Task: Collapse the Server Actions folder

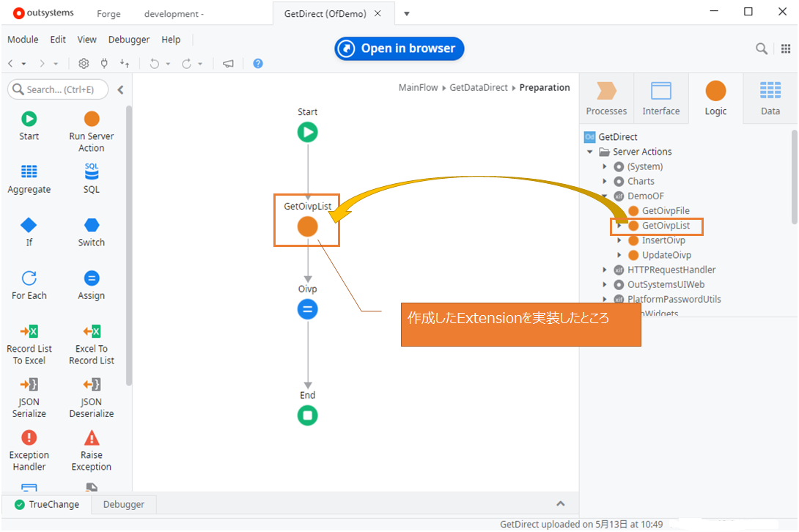Action: click(590, 152)
